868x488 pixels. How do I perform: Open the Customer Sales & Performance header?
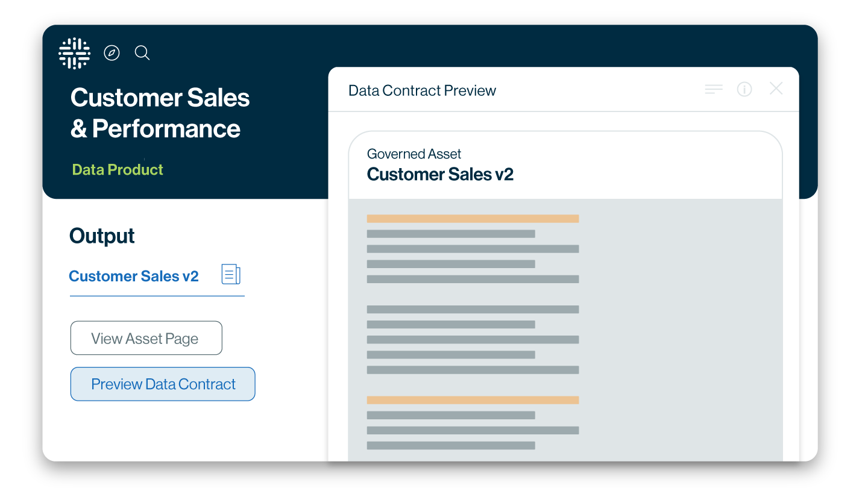point(160,111)
